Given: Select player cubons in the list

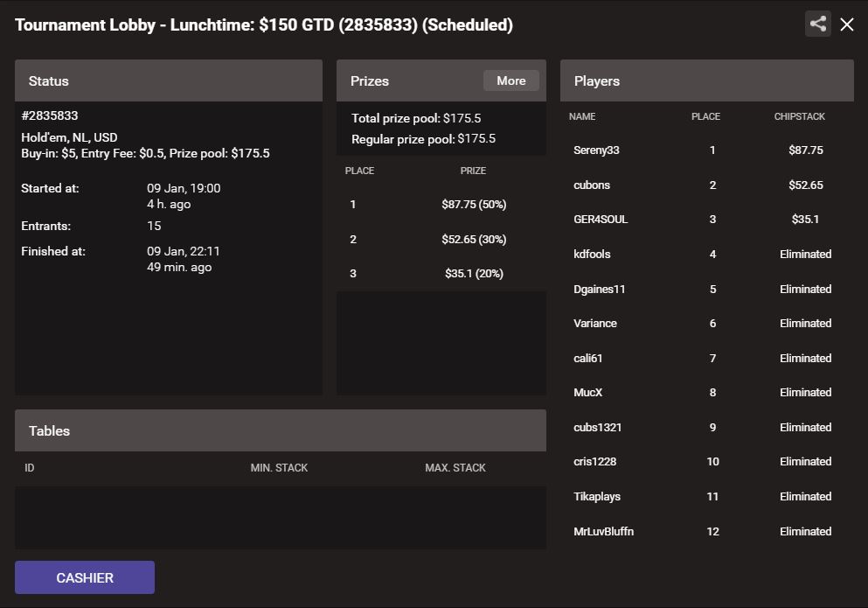Looking at the screenshot, I should coord(707,185).
